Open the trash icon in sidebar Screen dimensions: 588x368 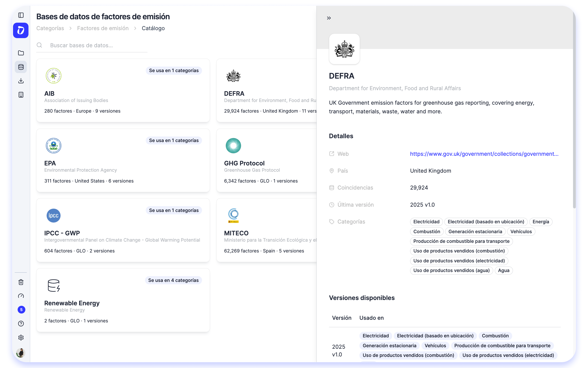[21, 282]
